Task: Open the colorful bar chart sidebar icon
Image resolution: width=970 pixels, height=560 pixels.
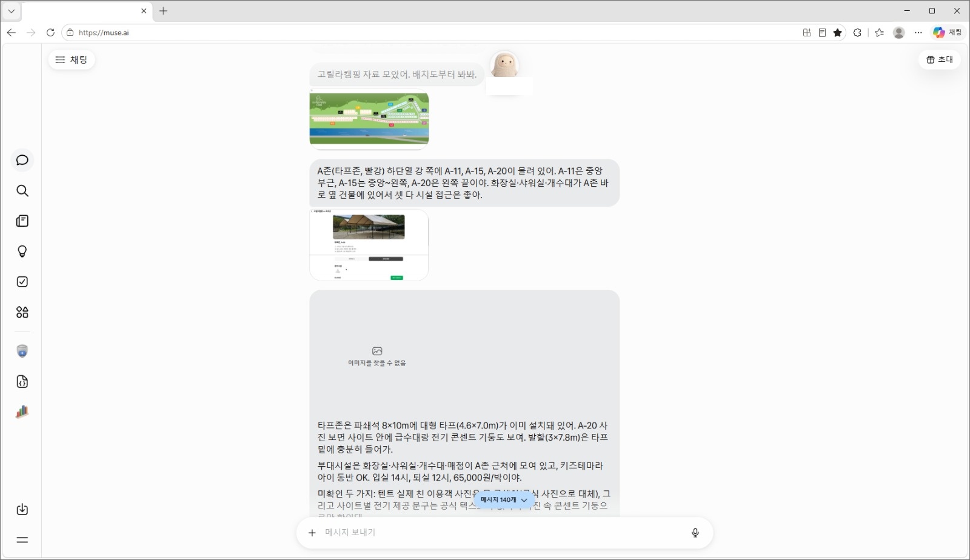Action: [x=22, y=412]
